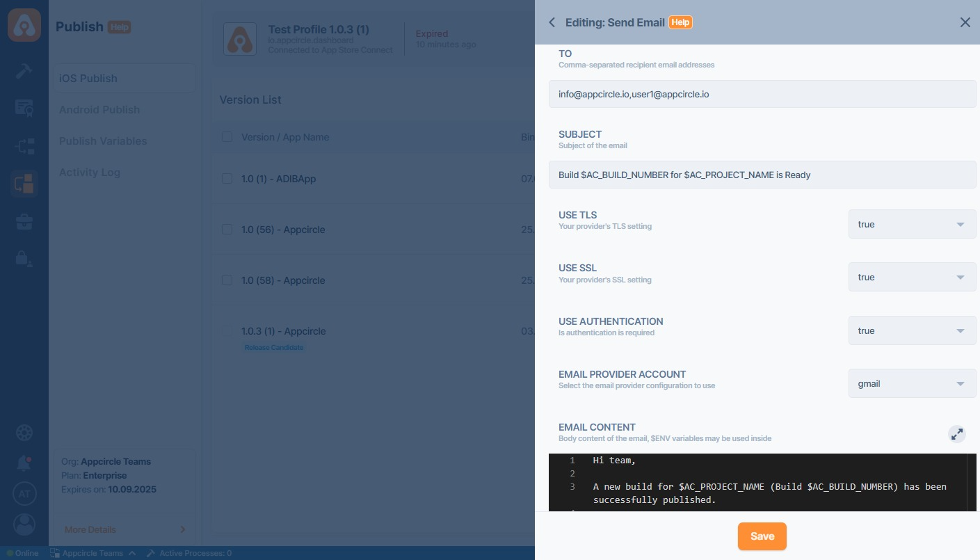This screenshot has height=560, width=980.
Task: Open the Activity Log menu item
Action: 90,173
